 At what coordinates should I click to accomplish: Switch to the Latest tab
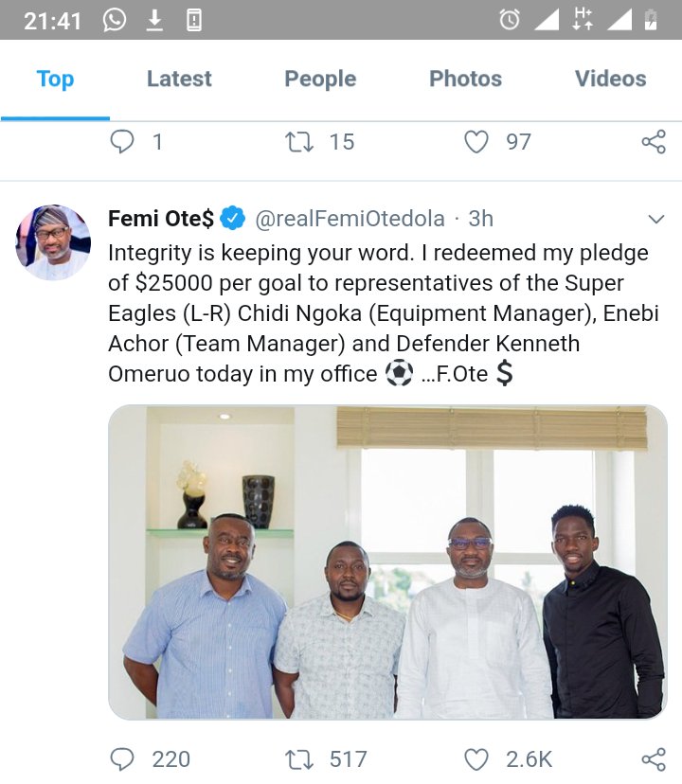click(x=179, y=80)
